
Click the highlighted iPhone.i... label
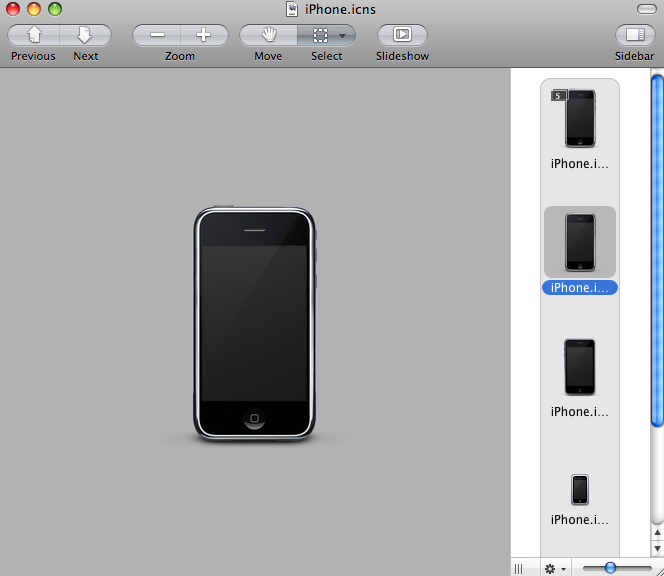tap(580, 288)
